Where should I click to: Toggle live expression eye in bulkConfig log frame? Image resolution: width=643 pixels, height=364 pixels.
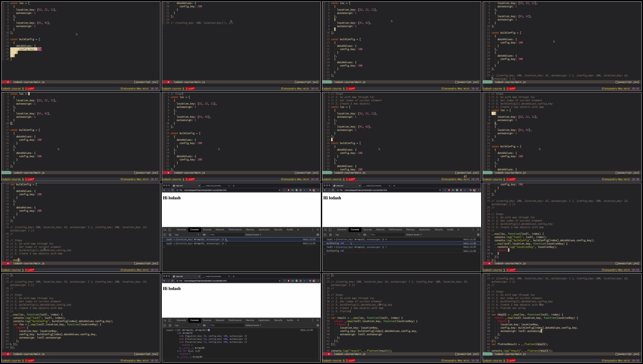(x=365, y=235)
